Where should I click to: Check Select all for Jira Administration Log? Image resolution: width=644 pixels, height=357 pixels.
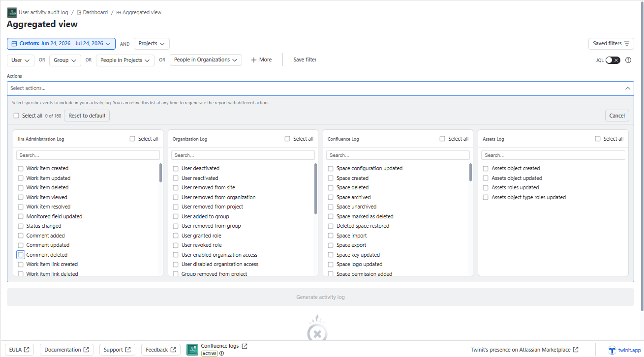(x=132, y=139)
